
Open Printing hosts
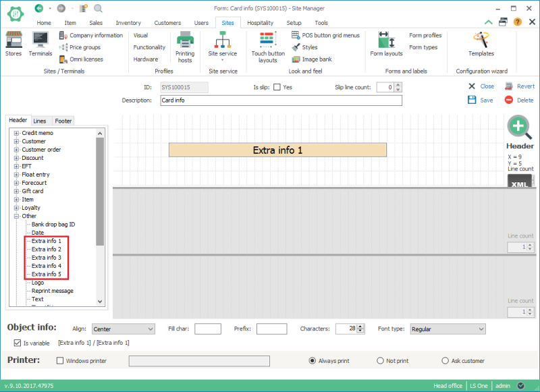pyautogui.click(x=184, y=47)
